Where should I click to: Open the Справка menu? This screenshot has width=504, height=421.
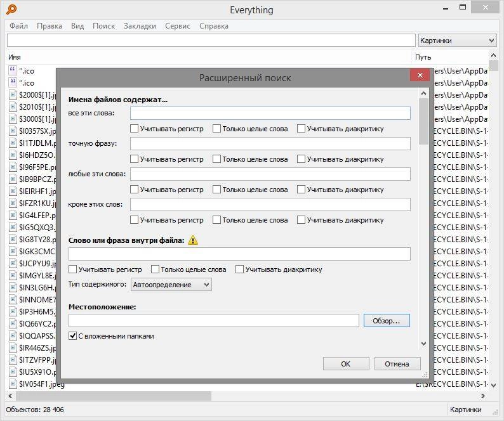tap(214, 26)
